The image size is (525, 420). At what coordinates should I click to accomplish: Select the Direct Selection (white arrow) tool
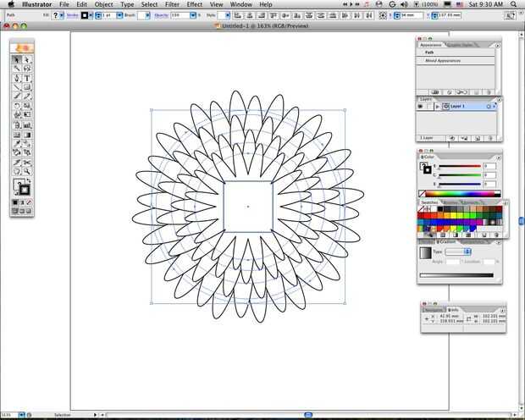(27, 60)
